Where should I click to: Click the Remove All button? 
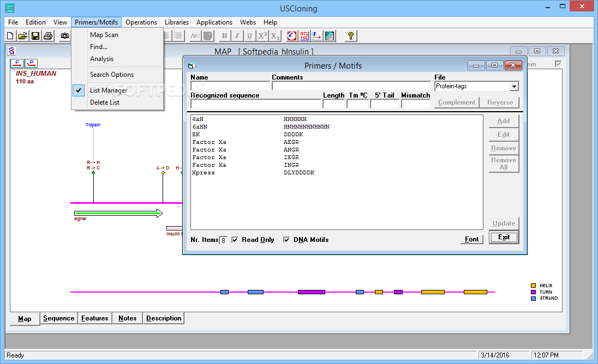pyautogui.click(x=504, y=163)
